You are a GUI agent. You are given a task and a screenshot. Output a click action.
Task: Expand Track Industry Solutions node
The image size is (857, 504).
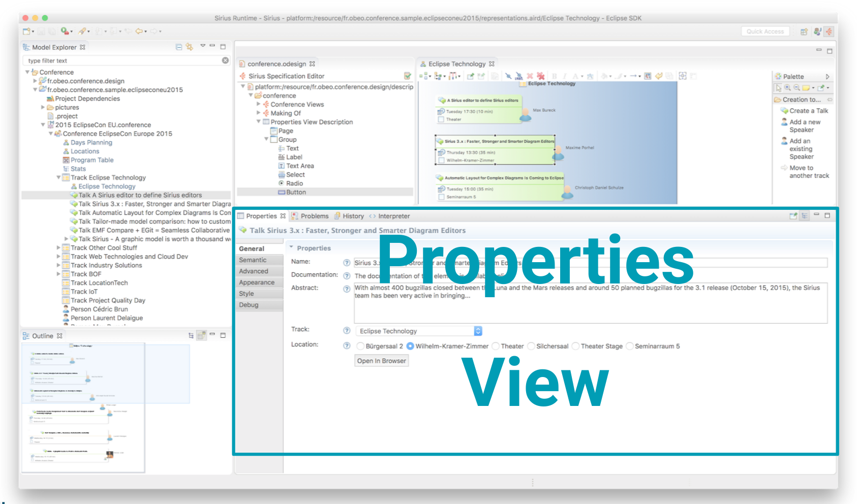point(58,265)
